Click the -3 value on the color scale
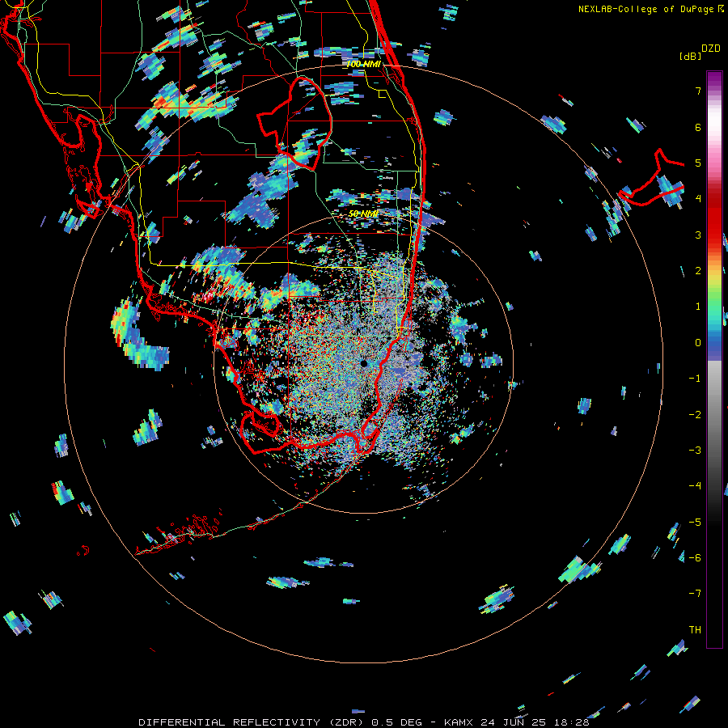Screen dimensions: 728x728 [x=695, y=451]
